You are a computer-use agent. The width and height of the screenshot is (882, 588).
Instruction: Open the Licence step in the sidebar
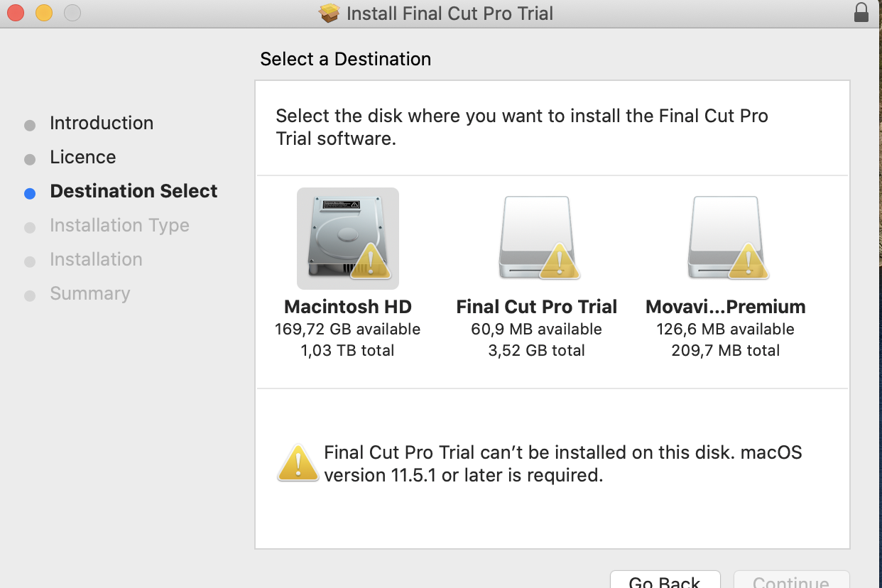[82, 157]
